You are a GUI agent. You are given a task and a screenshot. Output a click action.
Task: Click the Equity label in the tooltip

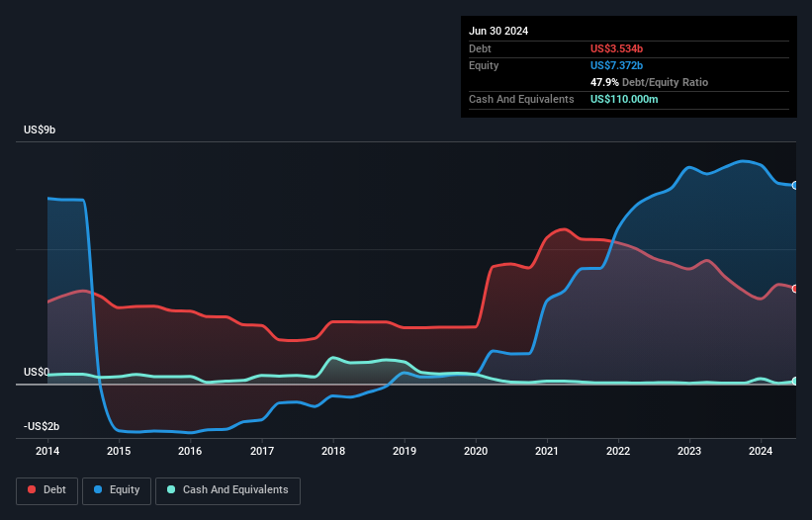point(484,65)
